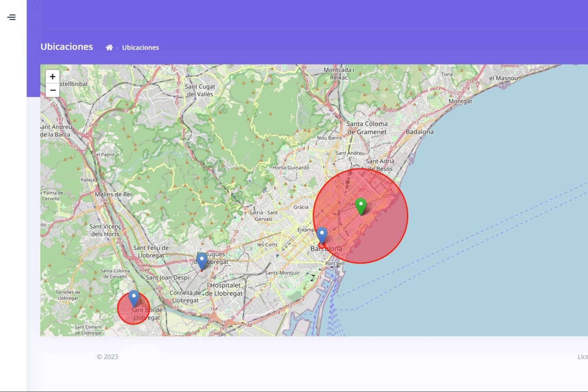Click the Ubicaciones breadcrumb link
The width and height of the screenshot is (588, 392).
click(x=140, y=48)
